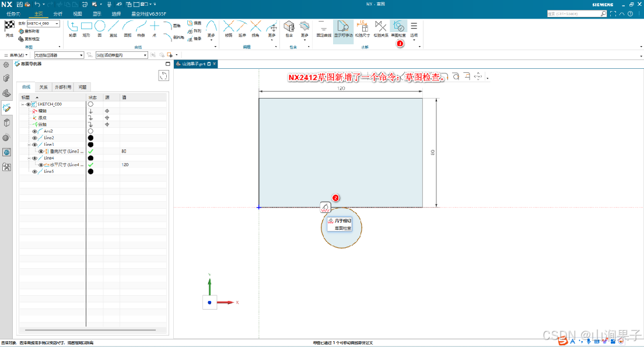Collapse the Line4 tree node
This screenshot has height=347, width=644.
[29, 158]
